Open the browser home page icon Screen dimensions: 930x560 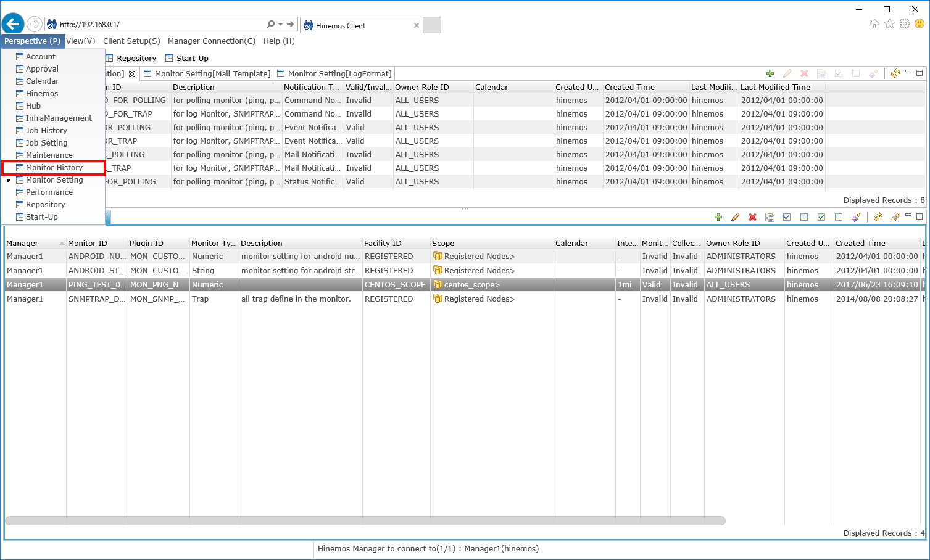click(874, 24)
